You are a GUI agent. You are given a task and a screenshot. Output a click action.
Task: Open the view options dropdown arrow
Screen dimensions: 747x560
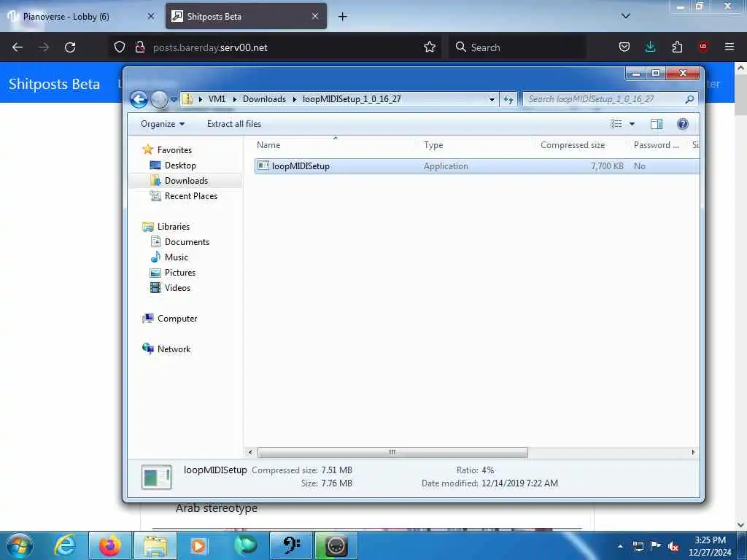(632, 124)
